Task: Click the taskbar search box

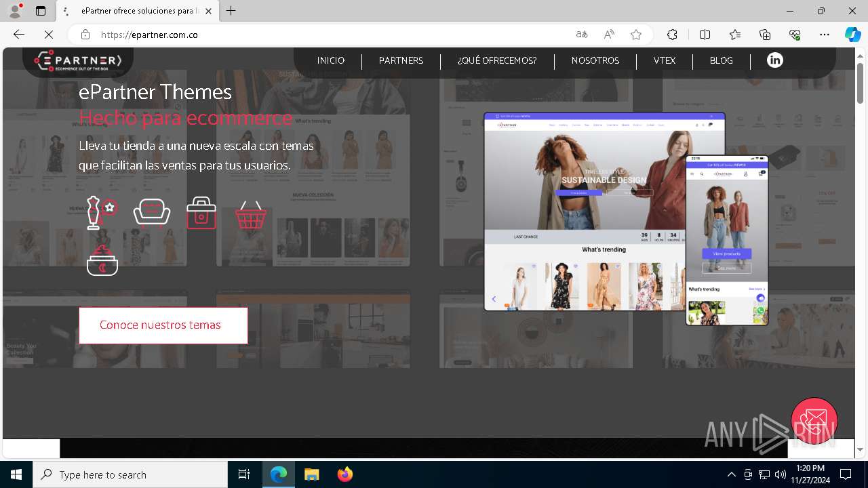Action: pos(130,474)
